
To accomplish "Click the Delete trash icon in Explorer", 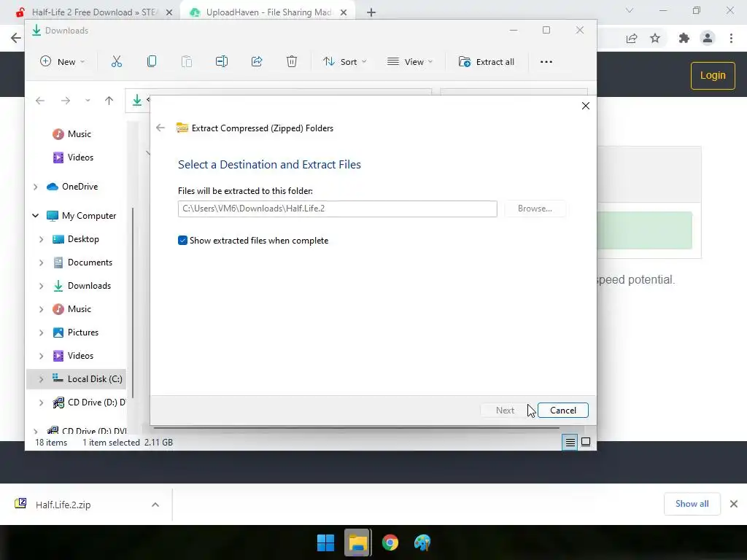I will click(x=292, y=61).
